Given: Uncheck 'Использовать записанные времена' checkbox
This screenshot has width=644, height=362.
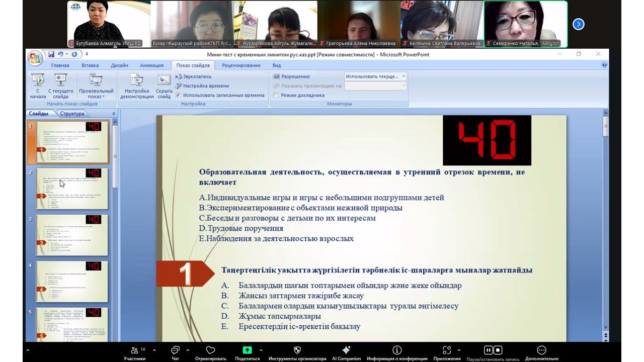Looking at the screenshot, I should coord(178,95).
